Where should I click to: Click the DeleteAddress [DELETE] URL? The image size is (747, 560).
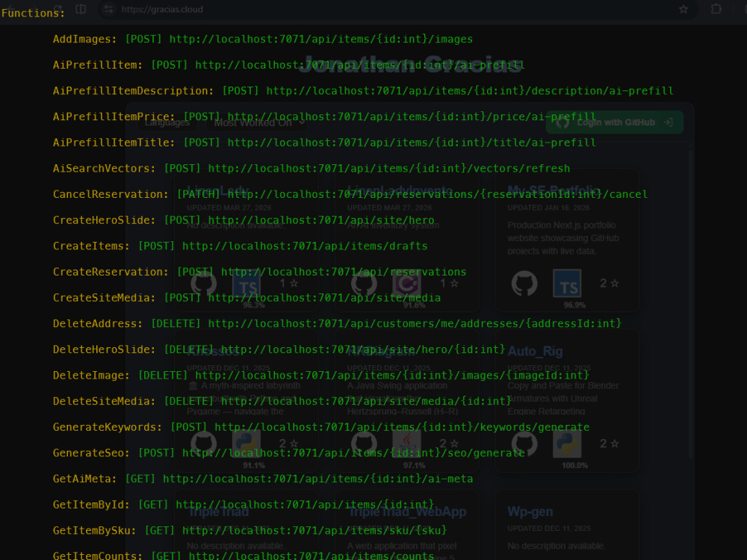(x=415, y=324)
